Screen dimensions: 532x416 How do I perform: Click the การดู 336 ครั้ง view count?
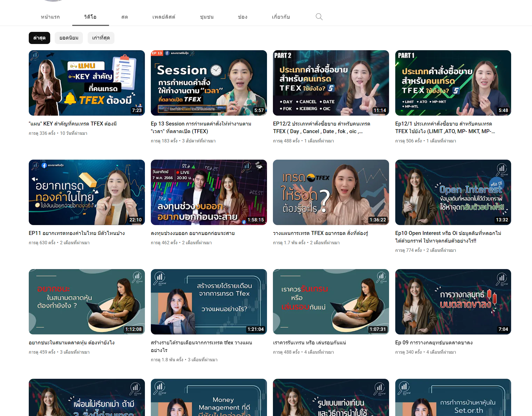pos(42,133)
